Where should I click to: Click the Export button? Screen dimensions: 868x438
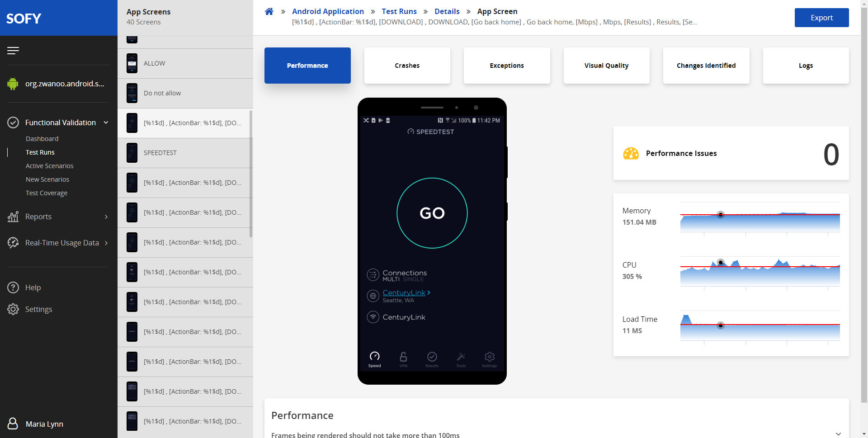[x=821, y=18]
